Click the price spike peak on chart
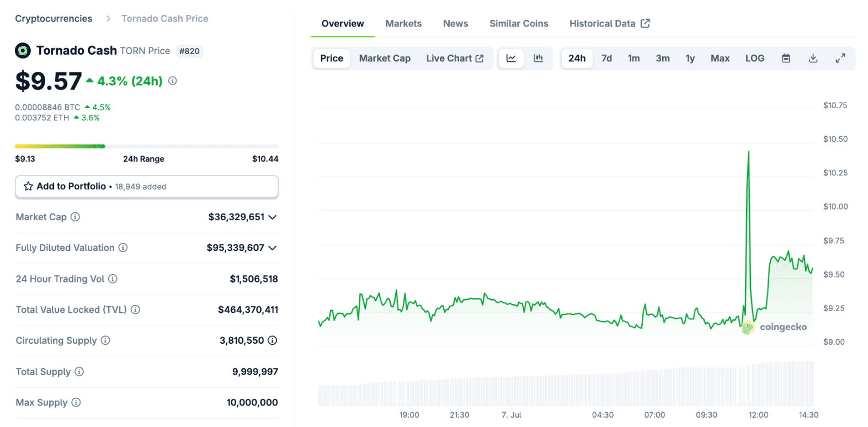This screenshot has height=427, width=868. [748, 152]
